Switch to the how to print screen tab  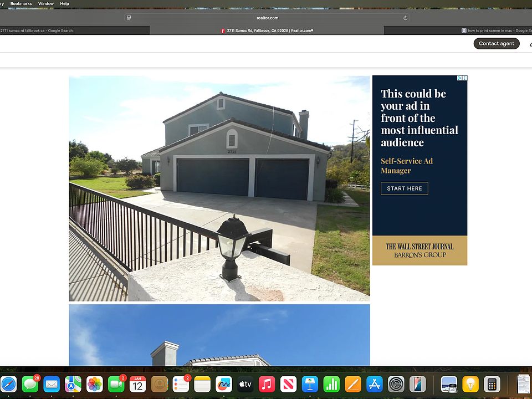pos(496,30)
